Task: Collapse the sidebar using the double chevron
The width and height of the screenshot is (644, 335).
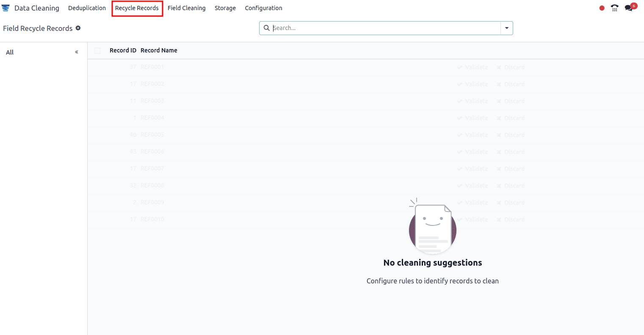Action: [x=77, y=52]
